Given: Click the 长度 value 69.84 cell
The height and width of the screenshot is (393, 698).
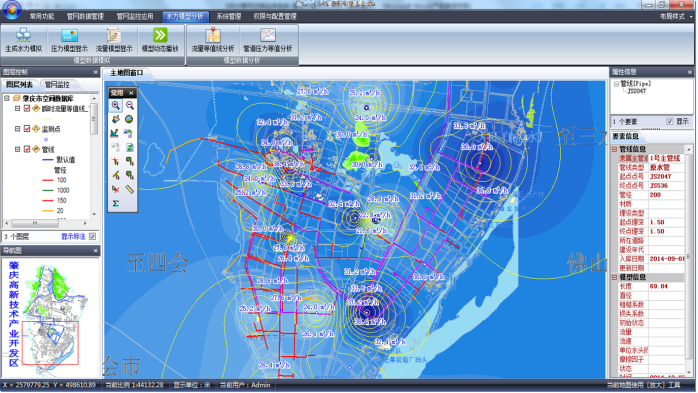Looking at the screenshot, I should pos(666,286).
